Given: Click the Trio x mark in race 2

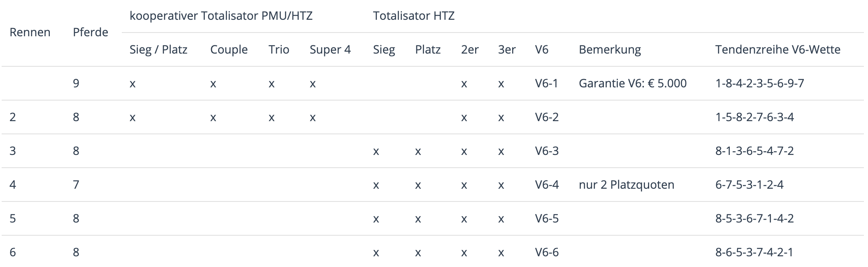Looking at the screenshot, I should click(272, 117).
